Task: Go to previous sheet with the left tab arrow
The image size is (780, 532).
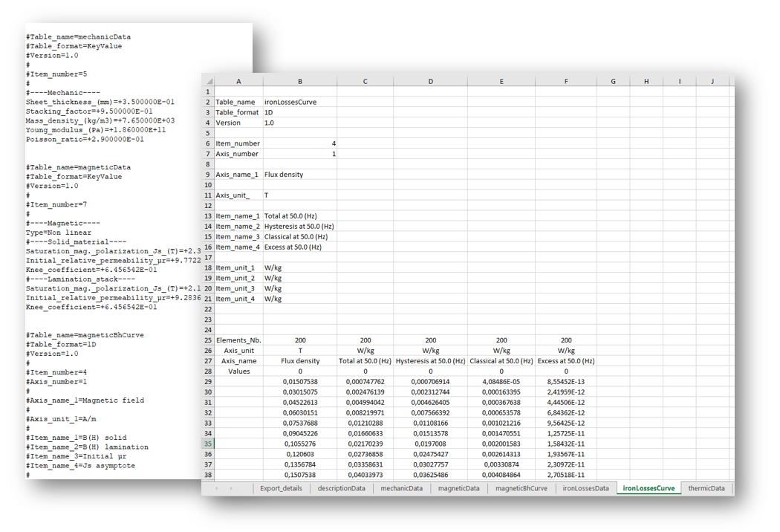Action: pos(216,488)
